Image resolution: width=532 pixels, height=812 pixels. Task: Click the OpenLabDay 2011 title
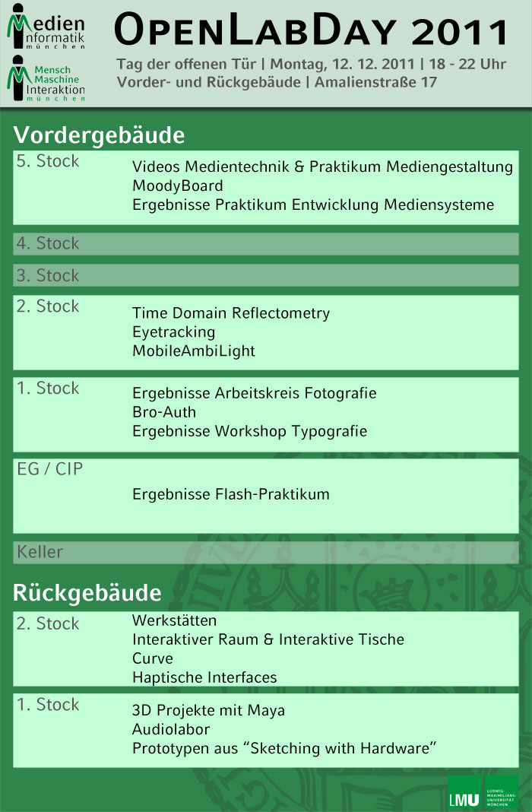click(311, 30)
